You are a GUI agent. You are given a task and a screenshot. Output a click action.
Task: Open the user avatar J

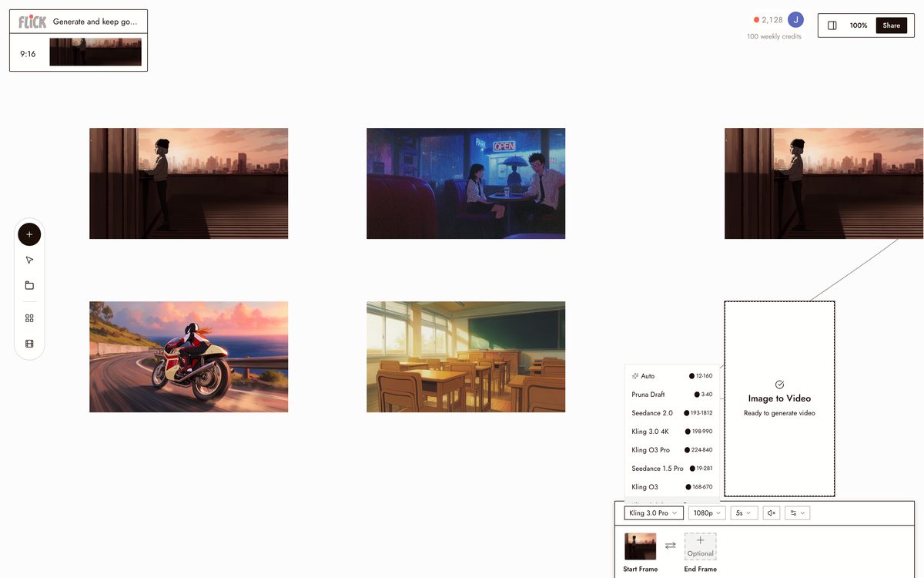pos(795,20)
